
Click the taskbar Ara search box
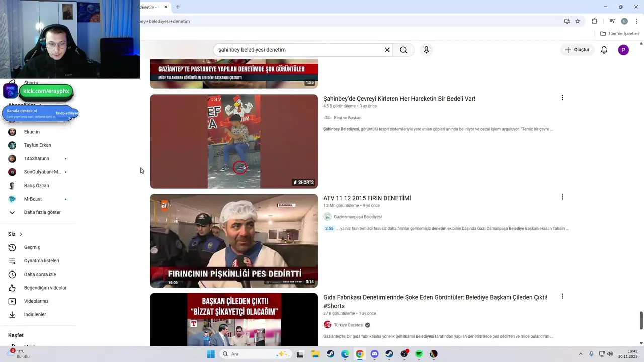coord(256,354)
